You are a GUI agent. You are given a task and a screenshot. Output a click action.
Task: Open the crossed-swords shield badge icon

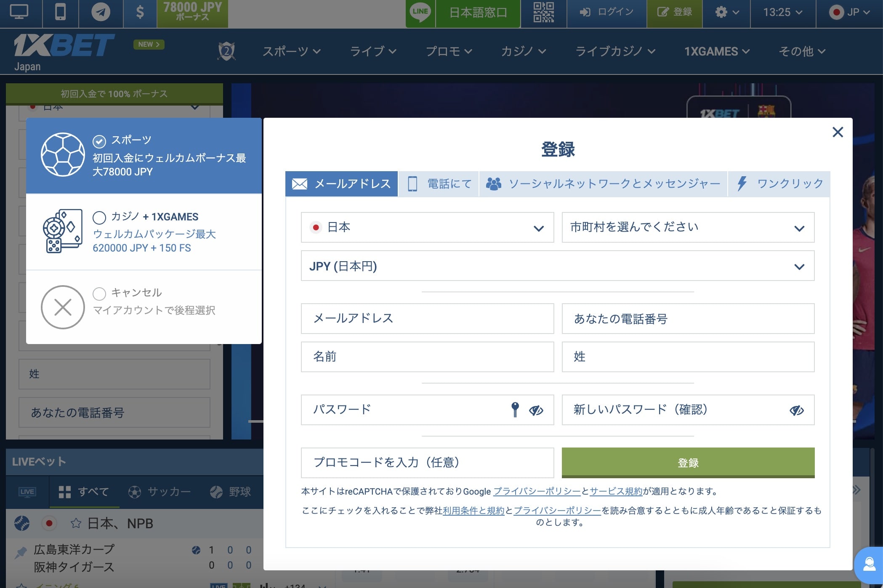[226, 51]
